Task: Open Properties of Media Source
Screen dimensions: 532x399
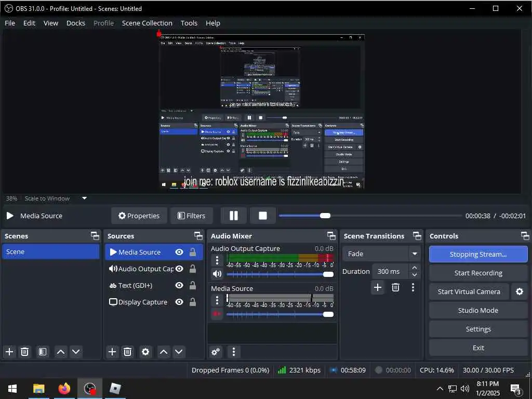Action: click(139, 216)
